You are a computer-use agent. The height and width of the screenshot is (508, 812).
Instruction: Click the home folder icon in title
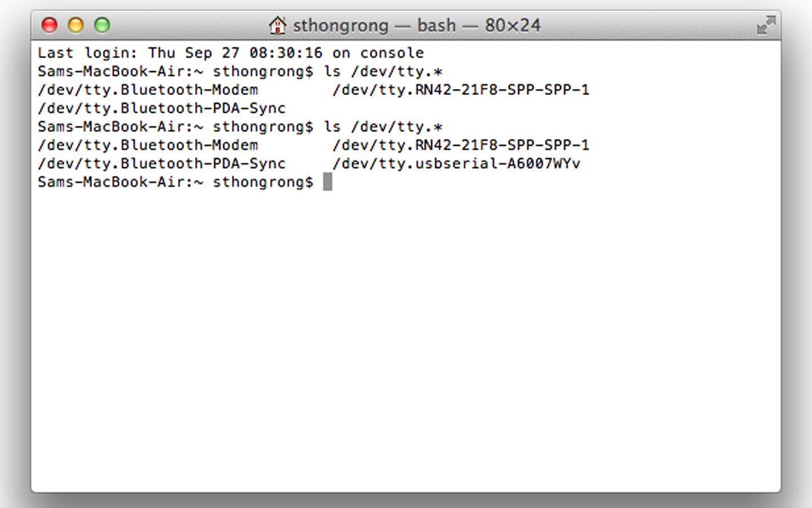[277, 25]
